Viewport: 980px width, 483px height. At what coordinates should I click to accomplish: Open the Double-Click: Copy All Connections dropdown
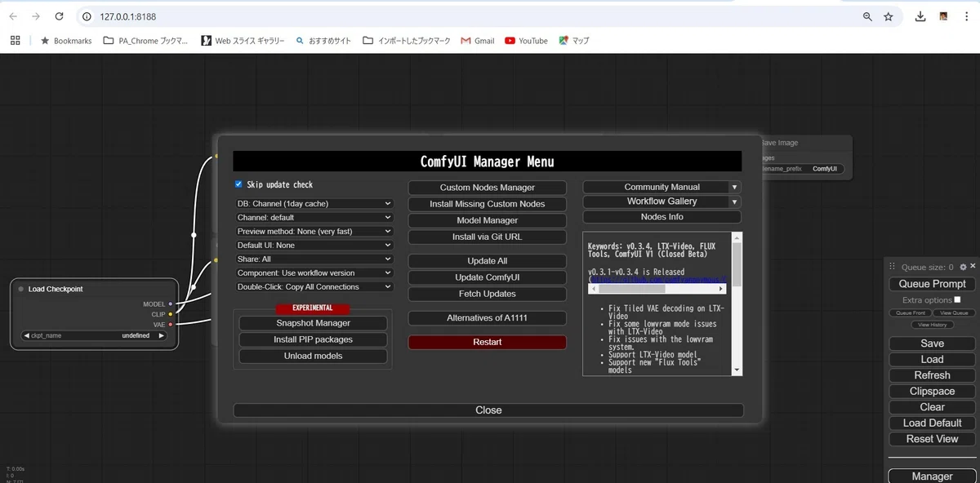[314, 287]
